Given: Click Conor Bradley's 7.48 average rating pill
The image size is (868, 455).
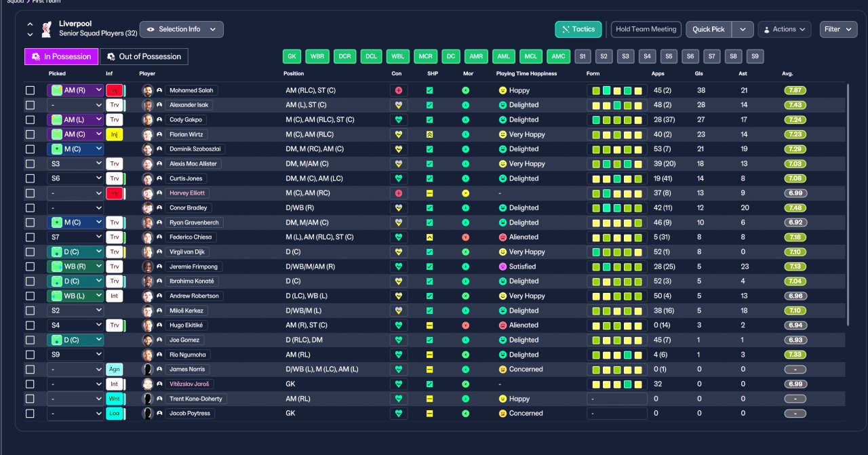Looking at the screenshot, I should (795, 208).
